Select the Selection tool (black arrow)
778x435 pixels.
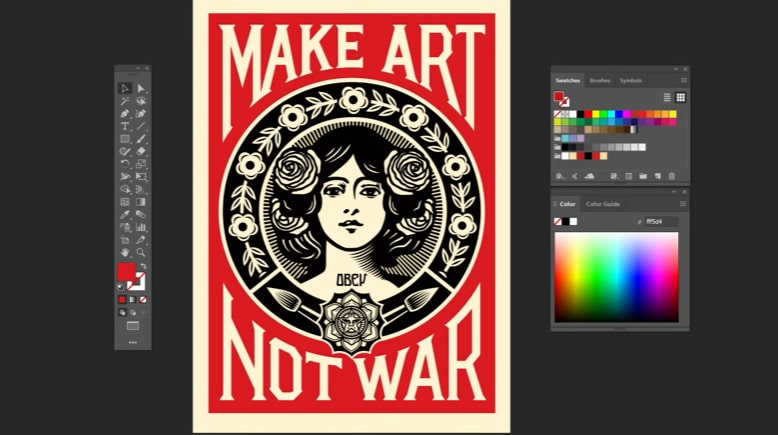125,88
